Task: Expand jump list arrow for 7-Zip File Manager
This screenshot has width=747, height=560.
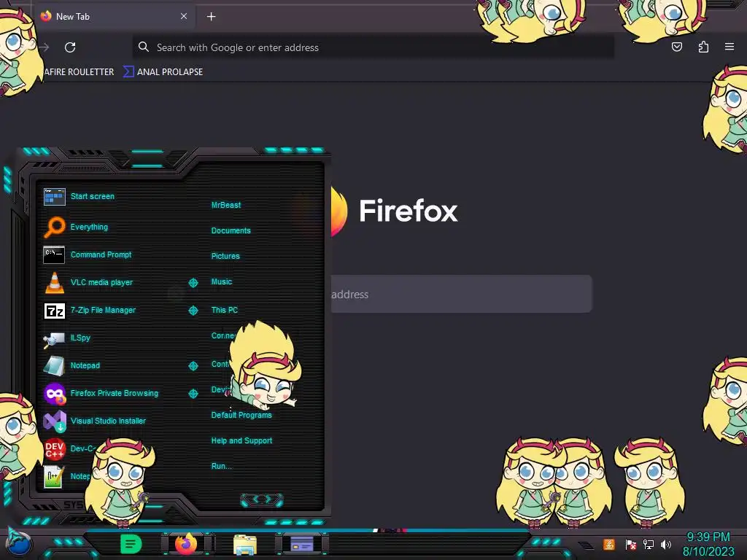Action: tap(193, 311)
